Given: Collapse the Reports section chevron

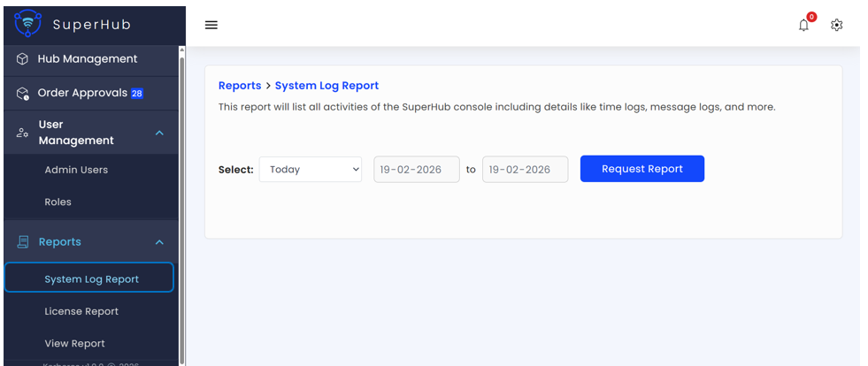Looking at the screenshot, I should [159, 242].
